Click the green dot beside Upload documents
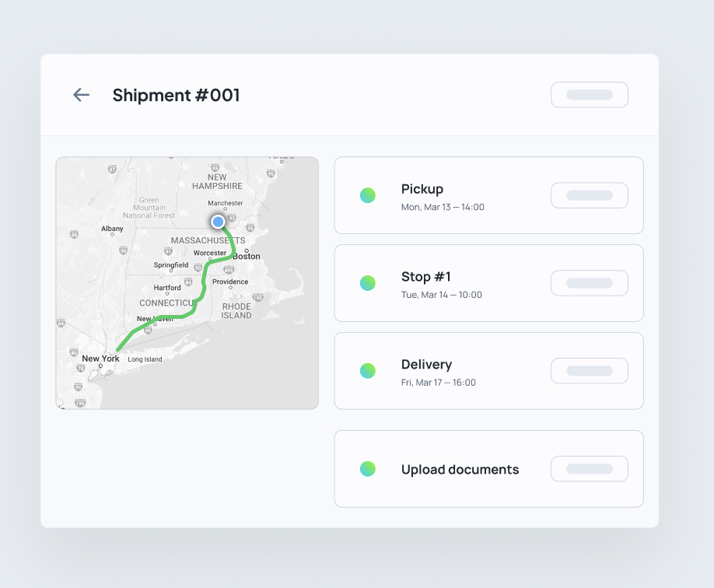This screenshot has height=588, width=714. click(368, 469)
